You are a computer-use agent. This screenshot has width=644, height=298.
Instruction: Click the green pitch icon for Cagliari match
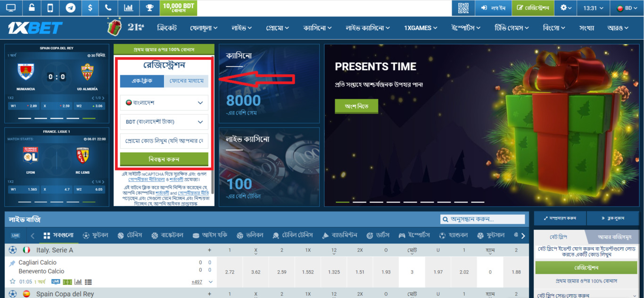(67, 282)
